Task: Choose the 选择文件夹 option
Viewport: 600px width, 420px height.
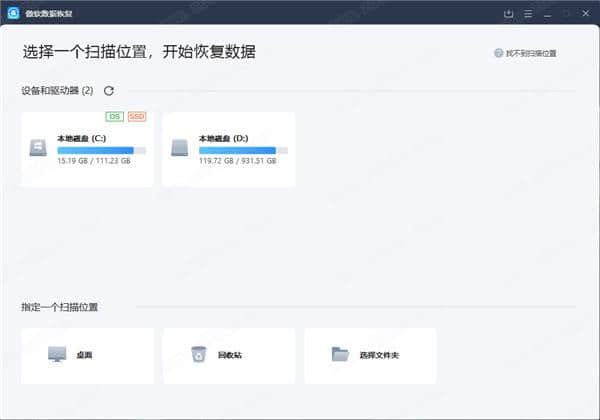Action: tap(370, 356)
